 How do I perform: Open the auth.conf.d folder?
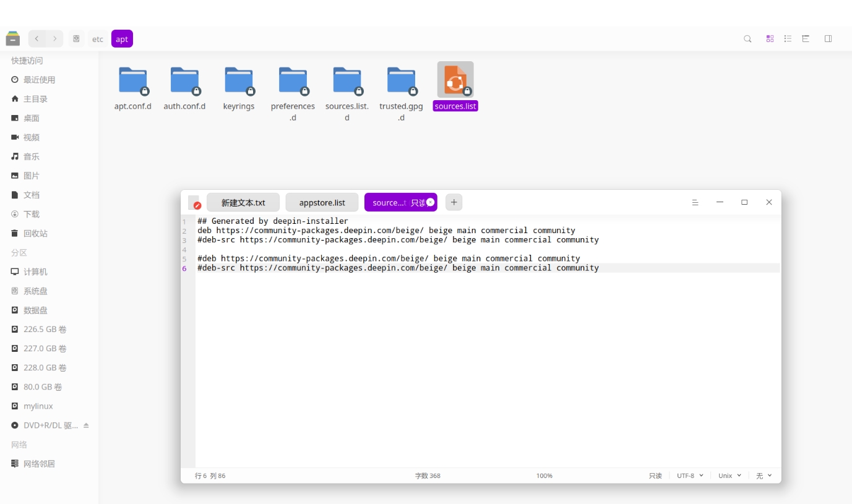pos(184,81)
